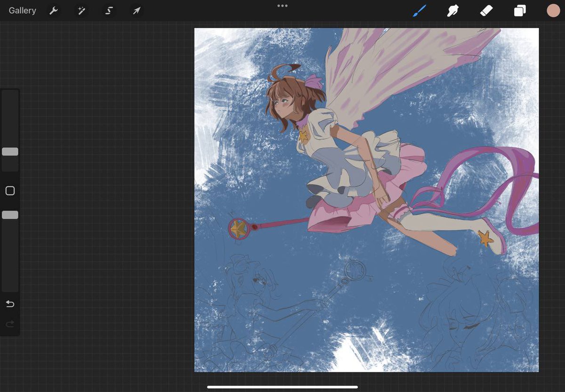The width and height of the screenshot is (565, 392).
Task: Click the brush opacity slider handle
Action: 10,215
